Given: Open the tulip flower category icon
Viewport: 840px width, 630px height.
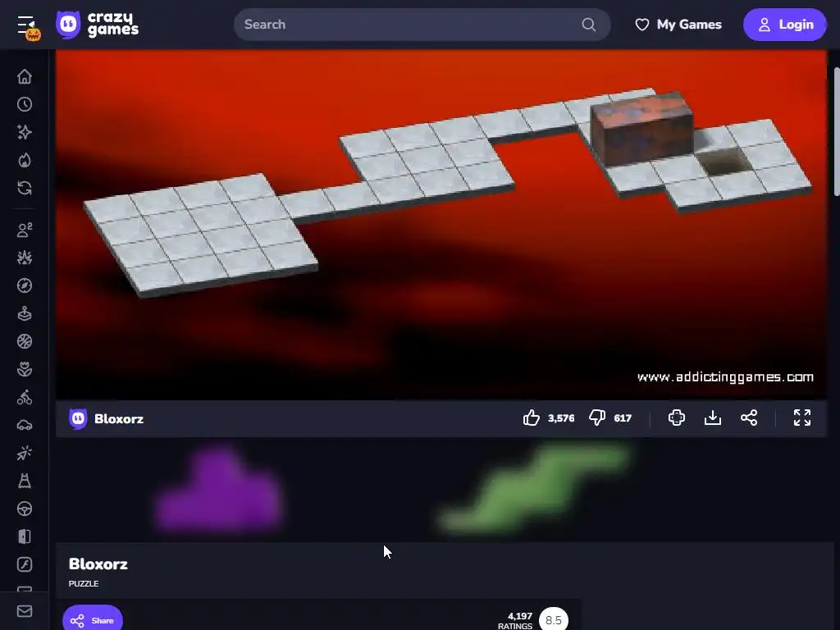Looking at the screenshot, I should click(x=25, y=369).
